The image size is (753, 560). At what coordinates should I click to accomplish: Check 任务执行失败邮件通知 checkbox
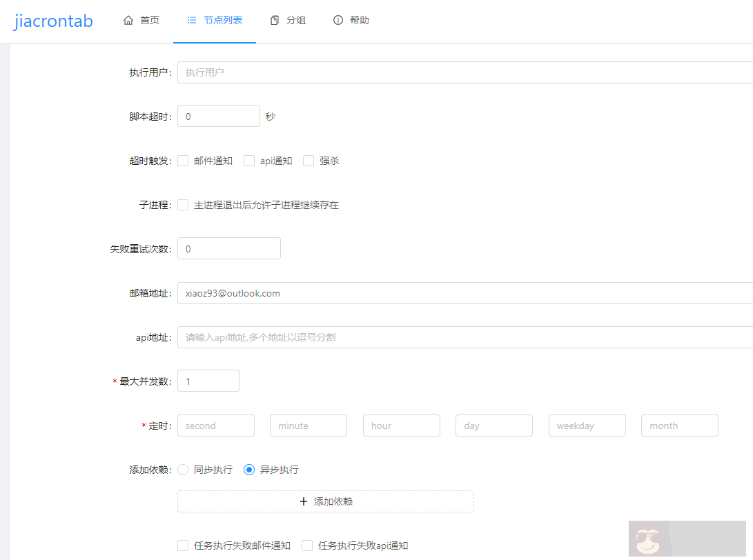click(x=183, y=546)
